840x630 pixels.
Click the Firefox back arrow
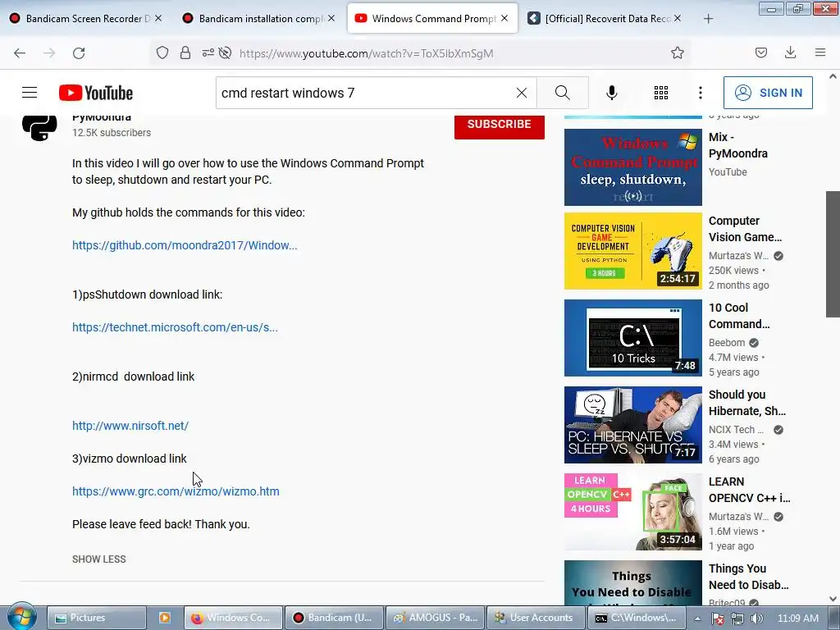pos(20,53)
